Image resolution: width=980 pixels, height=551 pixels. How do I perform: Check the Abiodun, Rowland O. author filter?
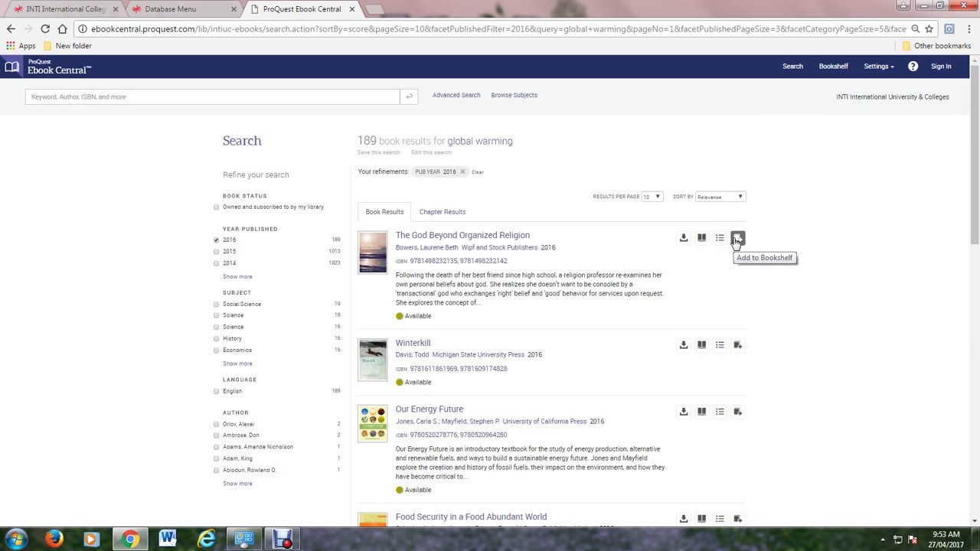click(x=216, y=470)
